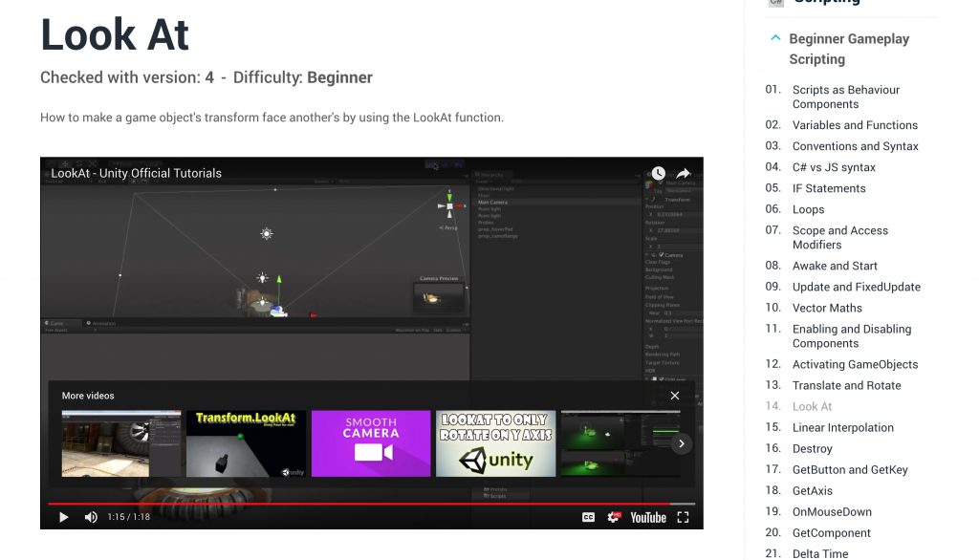Open Scripts as Behaviour Components lesson
Screen dimensions: 979x560
tap(846, 97)
